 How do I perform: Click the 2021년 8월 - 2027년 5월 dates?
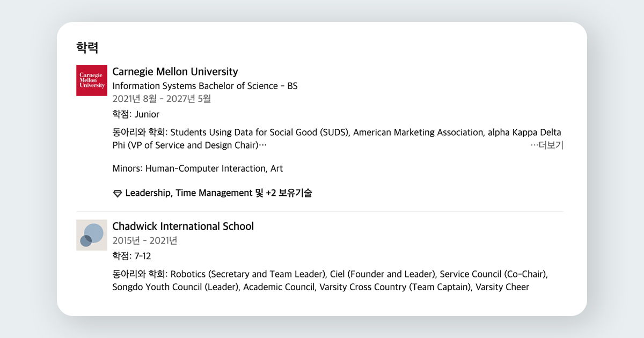(x=162, y=99)
